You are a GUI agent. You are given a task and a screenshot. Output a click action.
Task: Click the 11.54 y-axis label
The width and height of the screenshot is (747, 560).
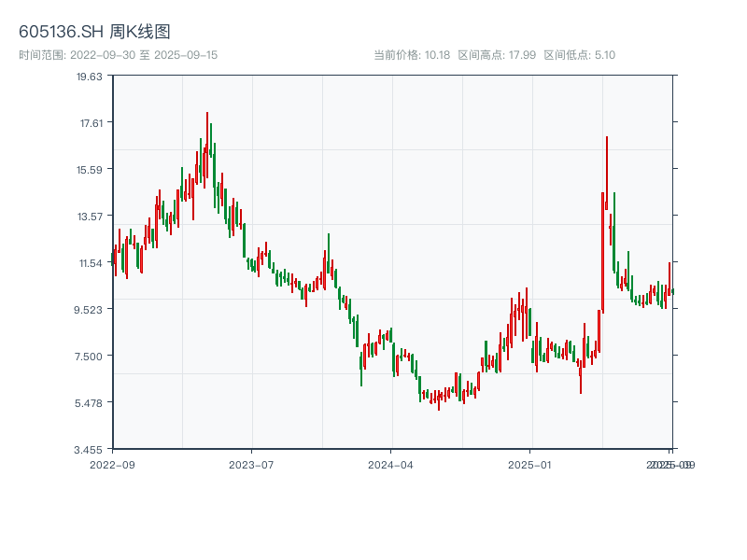[x=91, y=263]
